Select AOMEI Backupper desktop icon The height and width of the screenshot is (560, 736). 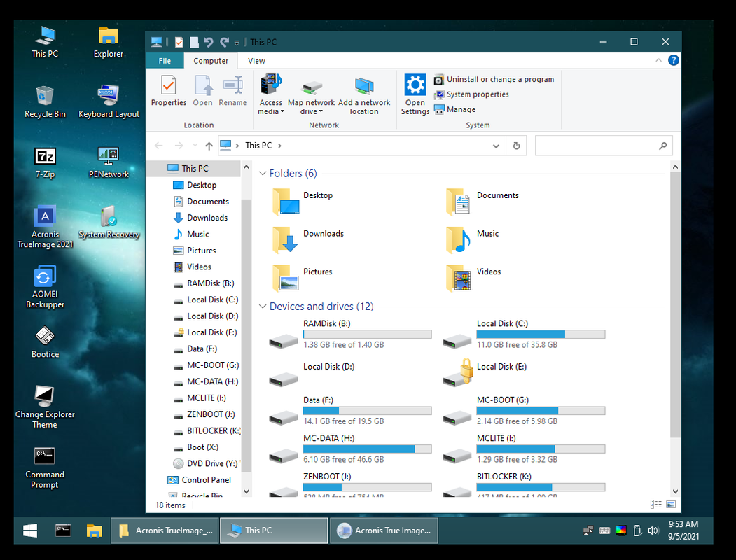tap(45, 286)
